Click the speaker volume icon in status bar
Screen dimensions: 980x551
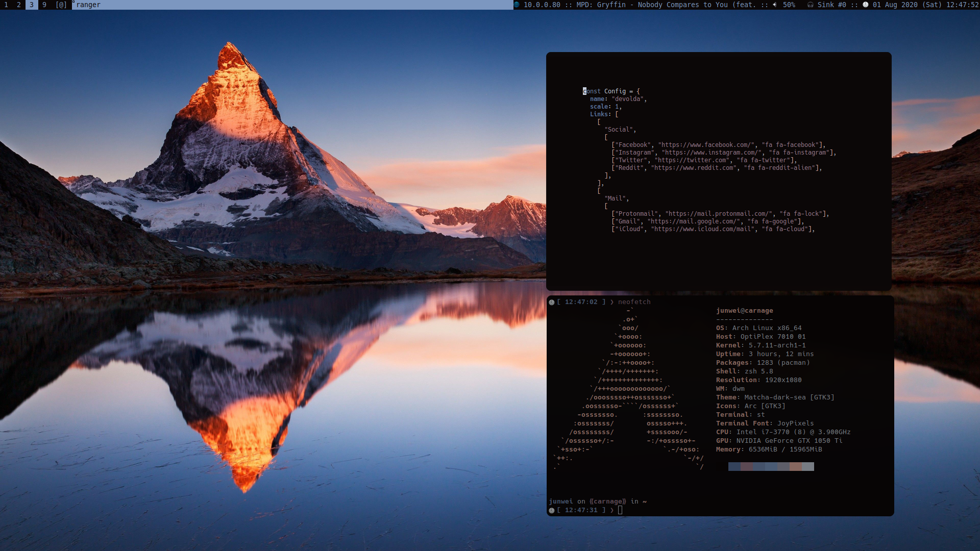tap(775, 5)
